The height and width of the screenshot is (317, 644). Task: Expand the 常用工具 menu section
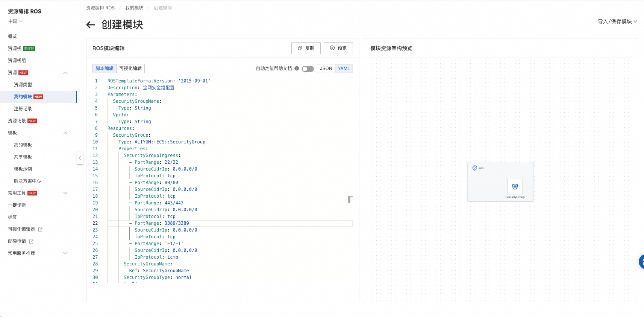pos(65,193)
